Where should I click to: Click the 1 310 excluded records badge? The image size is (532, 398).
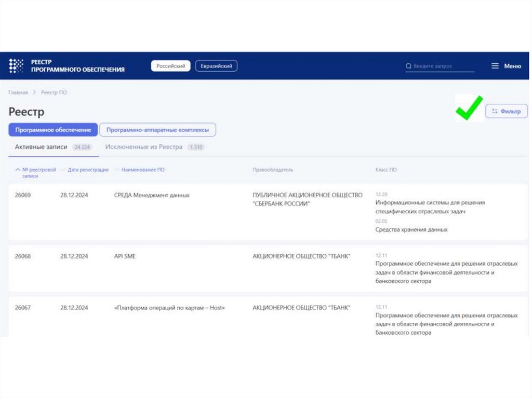click(196, 147)
